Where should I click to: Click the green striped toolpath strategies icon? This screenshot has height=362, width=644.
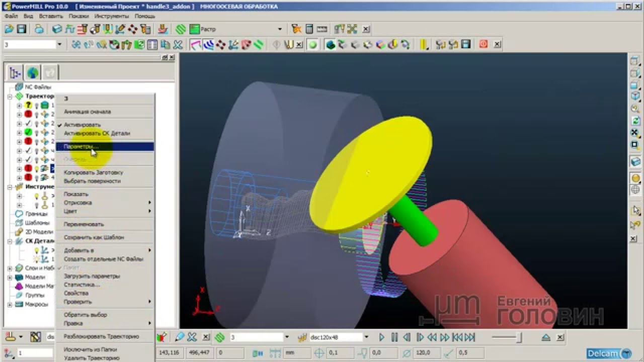click(181, 30)
